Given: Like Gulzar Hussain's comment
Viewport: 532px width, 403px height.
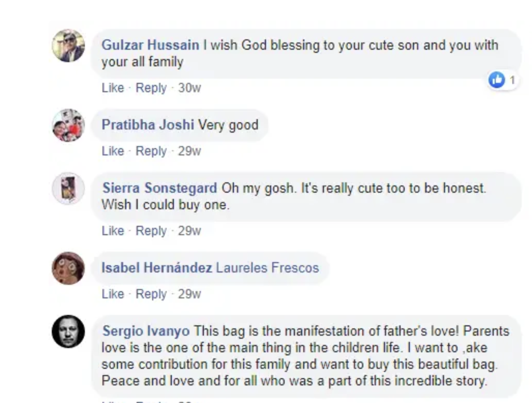Looking at the screenshot, I should tap(112, 88).
